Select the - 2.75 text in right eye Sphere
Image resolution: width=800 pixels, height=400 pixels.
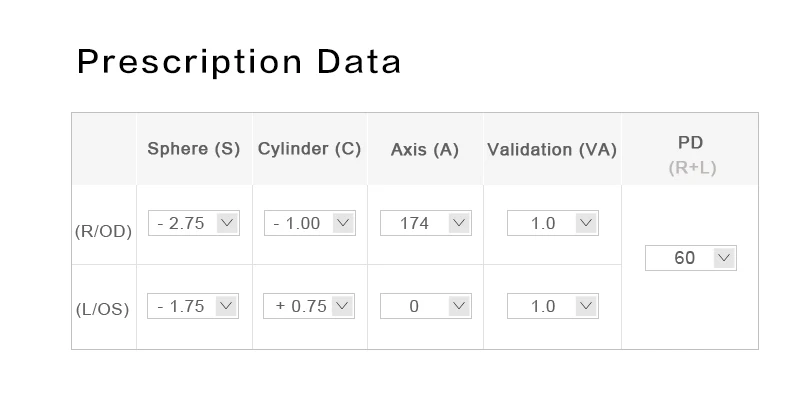(181, 223)
